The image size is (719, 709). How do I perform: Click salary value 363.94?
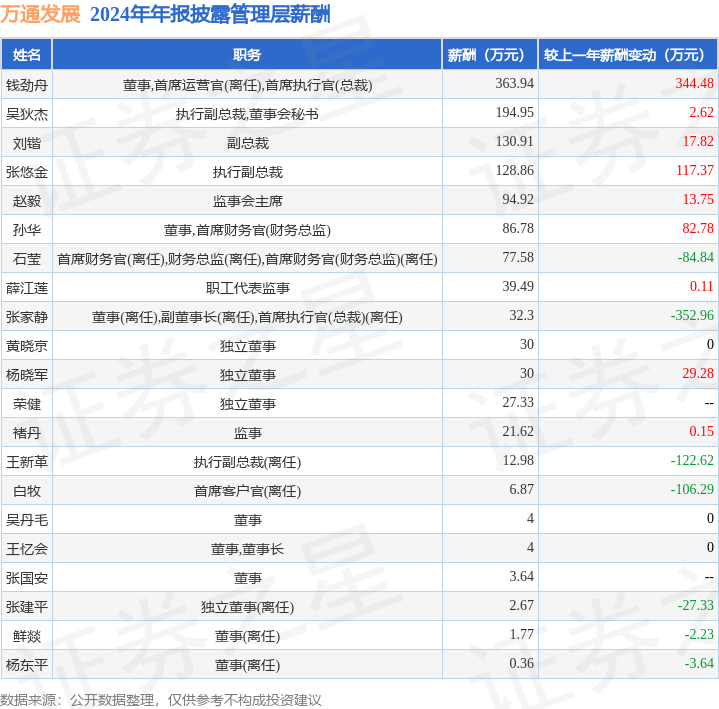tap(514, 83)
